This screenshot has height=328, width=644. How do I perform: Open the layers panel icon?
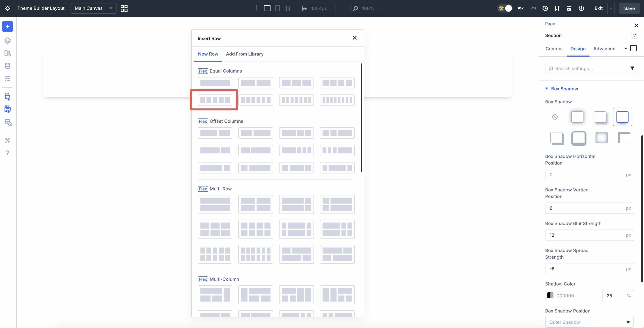[8, 40]
